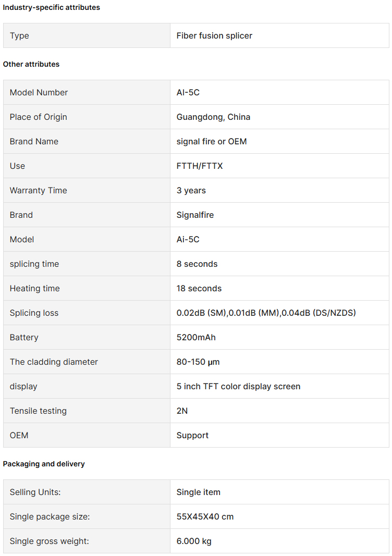Select the 'Model Number' label cell
The width and height of the screenshot is (392, 556).
[39, 92]
